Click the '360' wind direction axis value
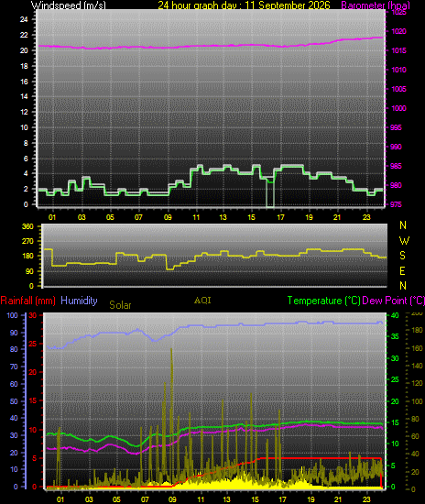The width and height of the screenshot is (425, 504). point(27,226)
